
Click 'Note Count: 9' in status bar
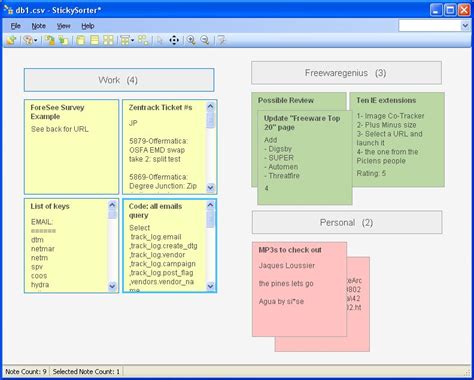(26, 371)
